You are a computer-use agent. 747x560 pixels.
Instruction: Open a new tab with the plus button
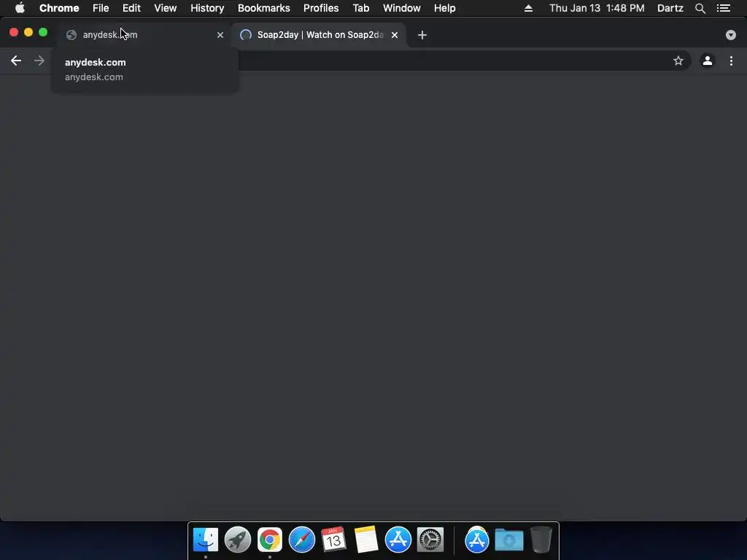coord(422,35)
